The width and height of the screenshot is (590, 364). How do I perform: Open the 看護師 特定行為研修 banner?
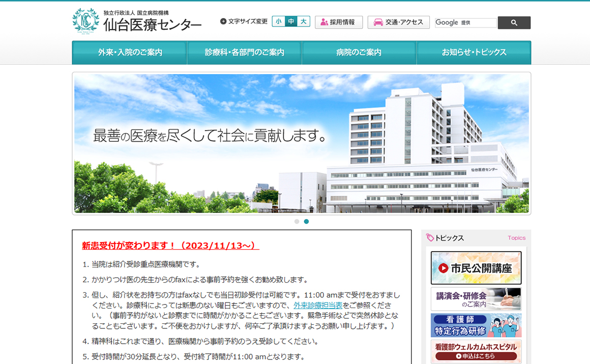[476, 325]
